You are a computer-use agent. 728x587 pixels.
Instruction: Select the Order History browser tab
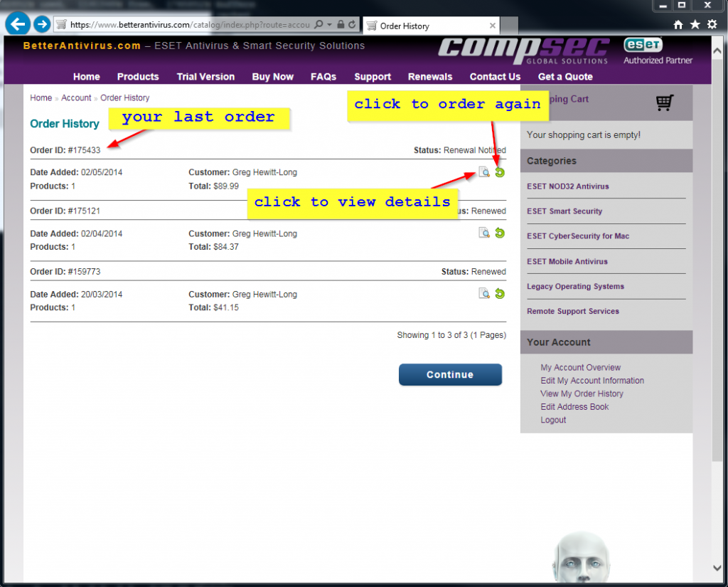[x=432, y=26]
